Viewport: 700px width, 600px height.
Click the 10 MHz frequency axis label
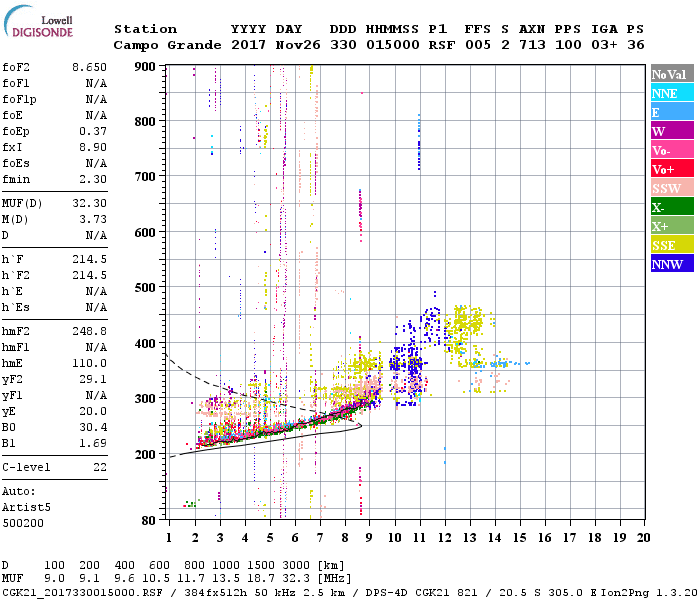pyautogui.click(x=394, y=538)
